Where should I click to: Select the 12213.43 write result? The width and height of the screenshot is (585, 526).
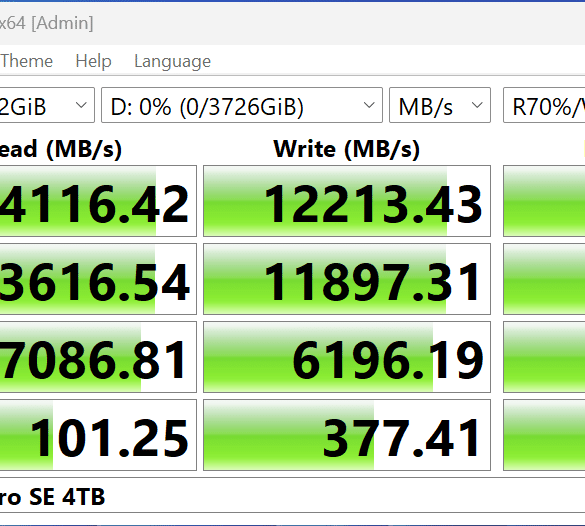347,201
